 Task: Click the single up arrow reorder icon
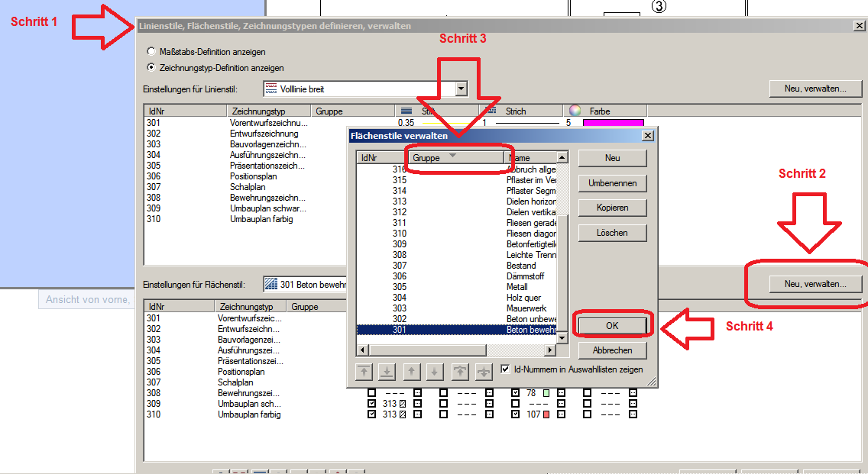click(411, 372)
